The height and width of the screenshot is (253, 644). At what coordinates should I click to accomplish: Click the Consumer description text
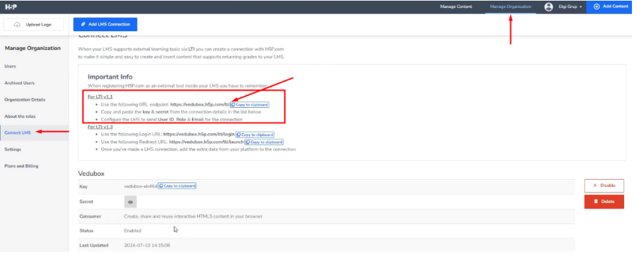(193, 216)
